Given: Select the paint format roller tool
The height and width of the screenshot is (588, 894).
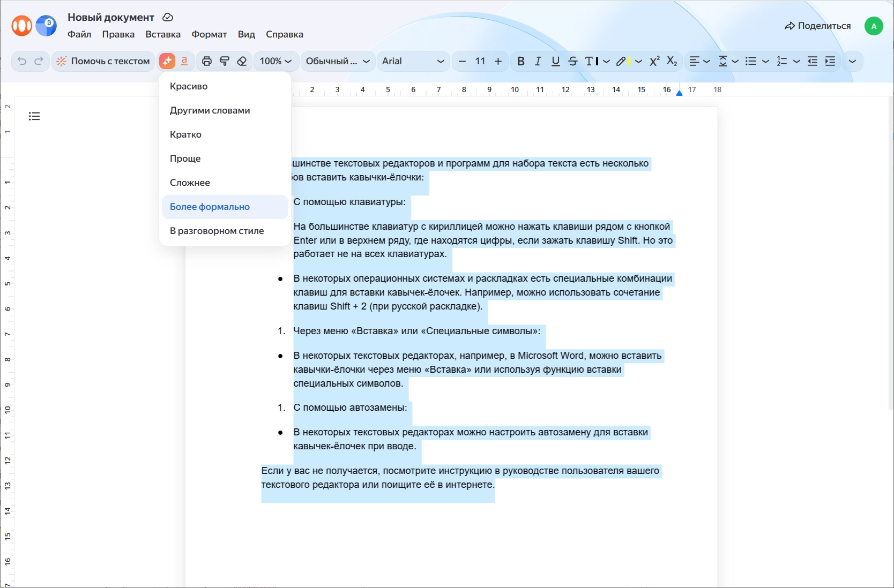Looking at the screenshot, I should [x=225, y=61].
